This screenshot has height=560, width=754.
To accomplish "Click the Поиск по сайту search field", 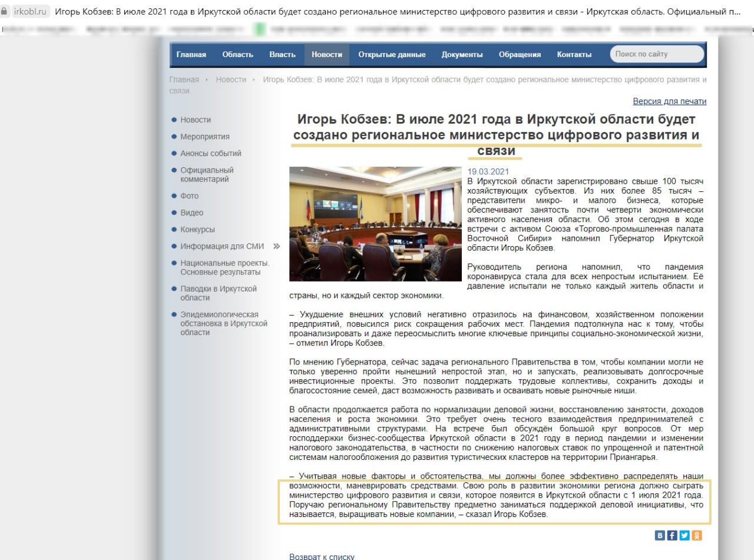I will (657, 54).
